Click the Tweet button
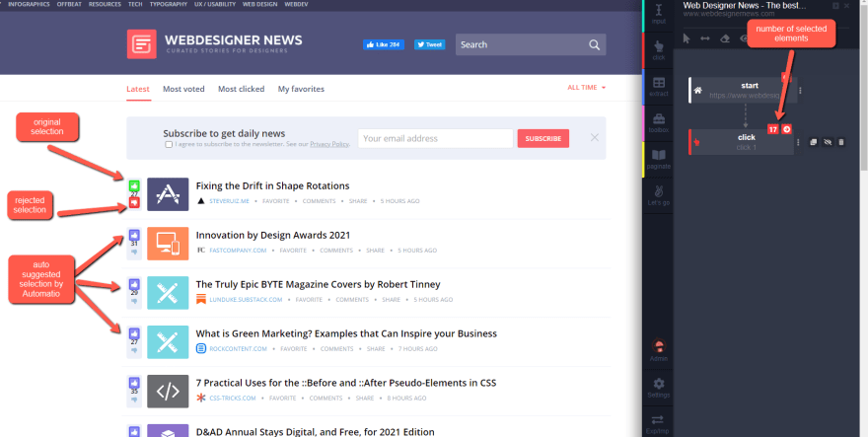 point(430,44)
